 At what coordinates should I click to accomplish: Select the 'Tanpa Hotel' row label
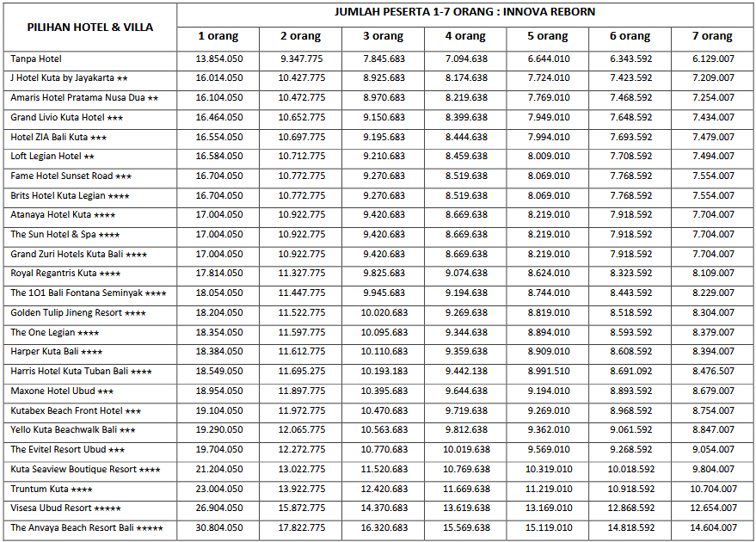[x=36, y=59]
